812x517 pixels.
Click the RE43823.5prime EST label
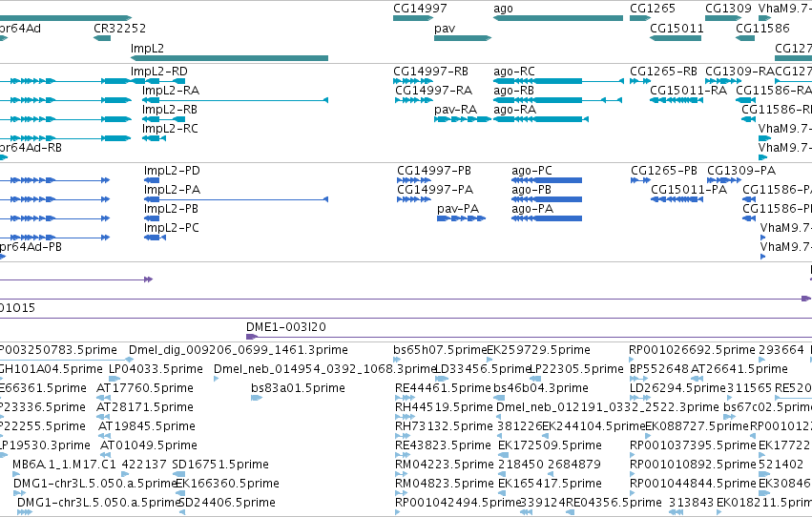(443, 446)
